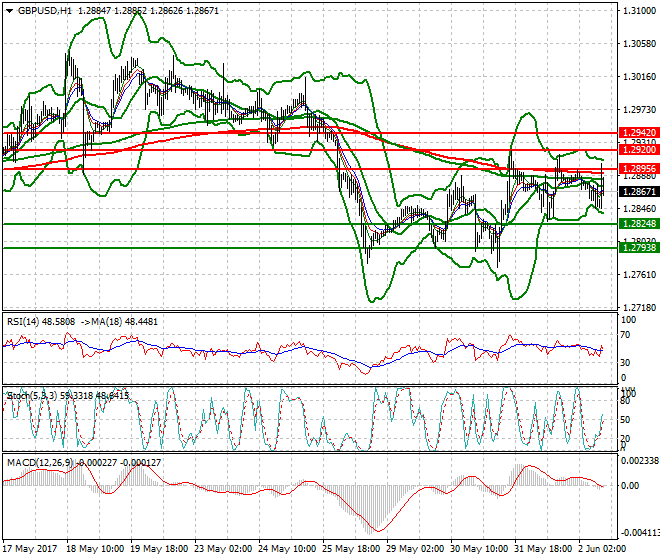Screen dimensions: 660x560
Task: Click the 1.29730 price axis value
Action: (639, 109)
